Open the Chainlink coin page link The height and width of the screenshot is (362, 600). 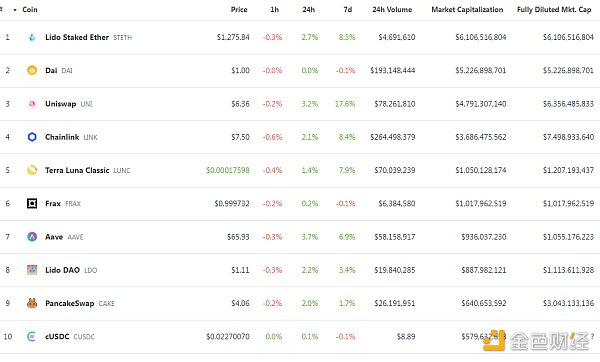62,137
